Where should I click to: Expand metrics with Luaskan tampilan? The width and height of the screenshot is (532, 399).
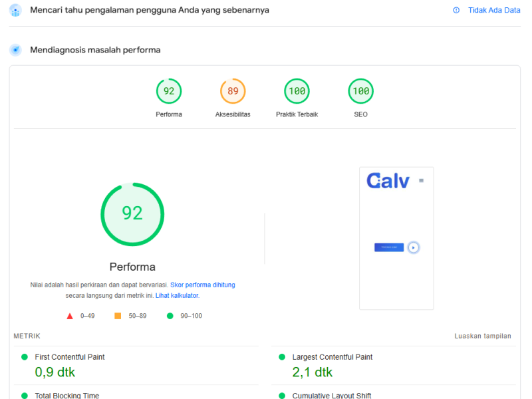(483, 336)
